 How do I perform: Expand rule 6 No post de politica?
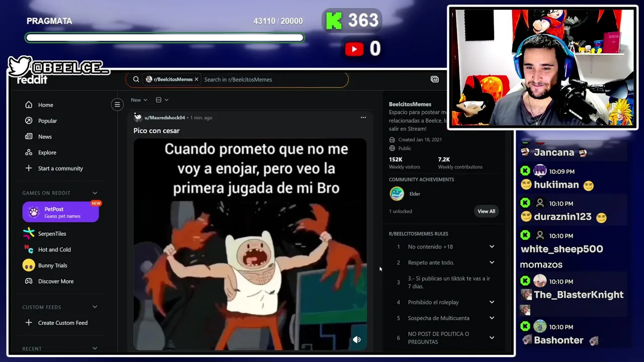coord(492,337)
